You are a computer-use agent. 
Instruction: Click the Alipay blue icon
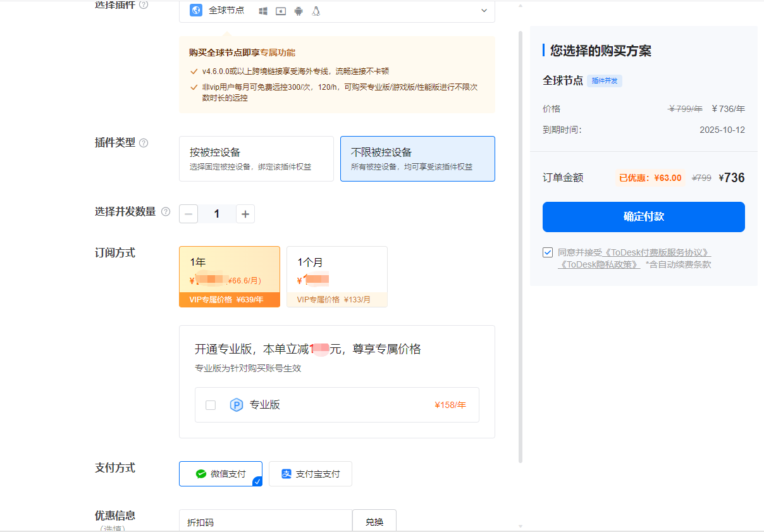click(286, 474)
